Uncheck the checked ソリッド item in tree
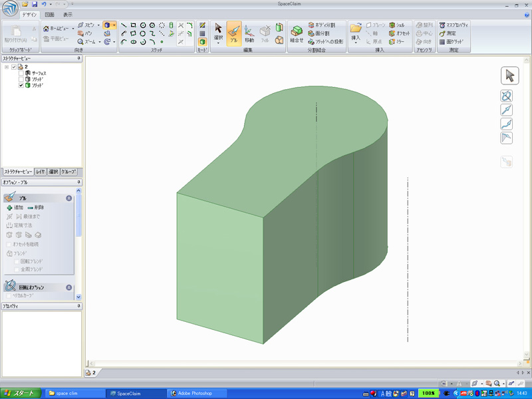The image size is (532, 399). click(x=21, y=85)
